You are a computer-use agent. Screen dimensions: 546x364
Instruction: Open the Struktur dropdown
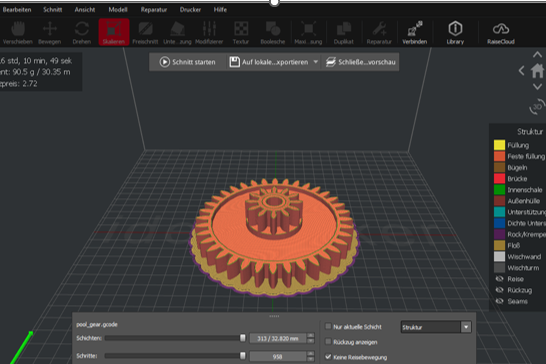point(436,327)
